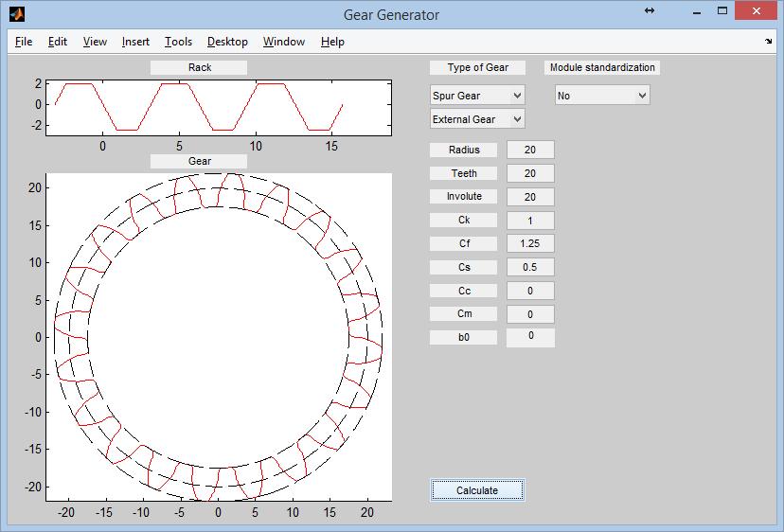Open the Edit menu

click(58, 42)
